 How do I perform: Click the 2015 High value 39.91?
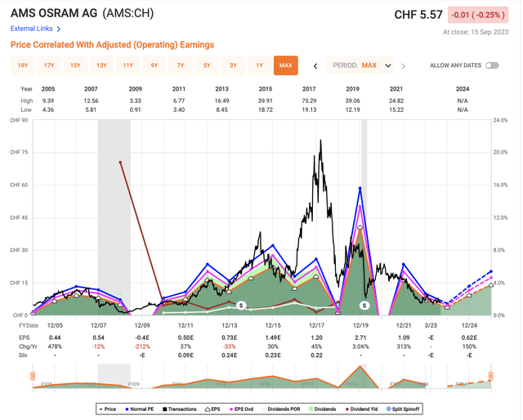tap(266, 101)
